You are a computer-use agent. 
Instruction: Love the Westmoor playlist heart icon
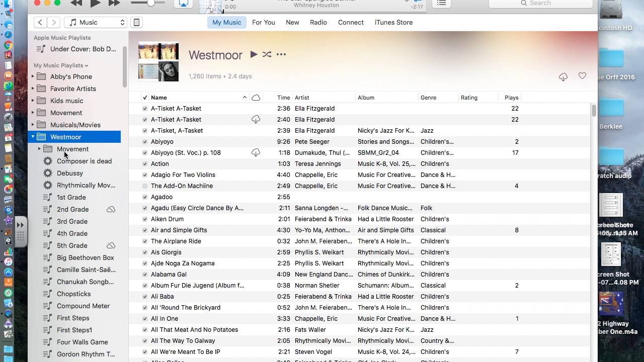click(x=582, y=76)
